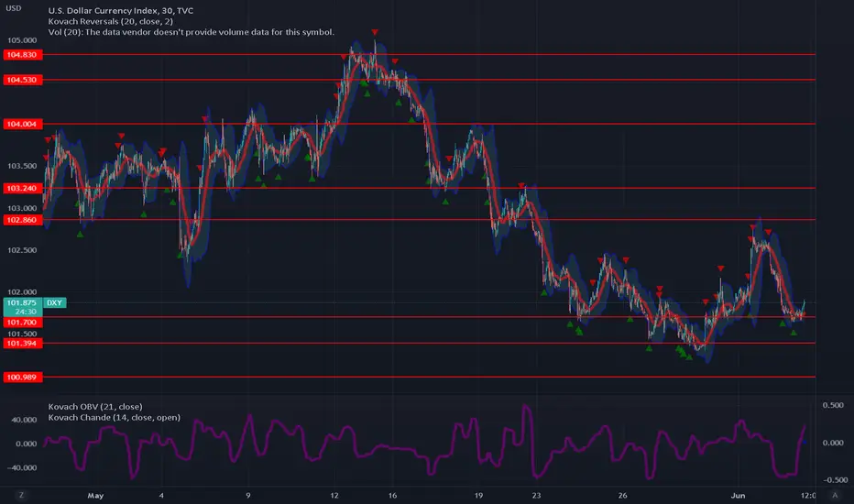The image size is (854, 504).
Task: Select the Kovach Reversals indicator legend
Action: click(111, 21)
